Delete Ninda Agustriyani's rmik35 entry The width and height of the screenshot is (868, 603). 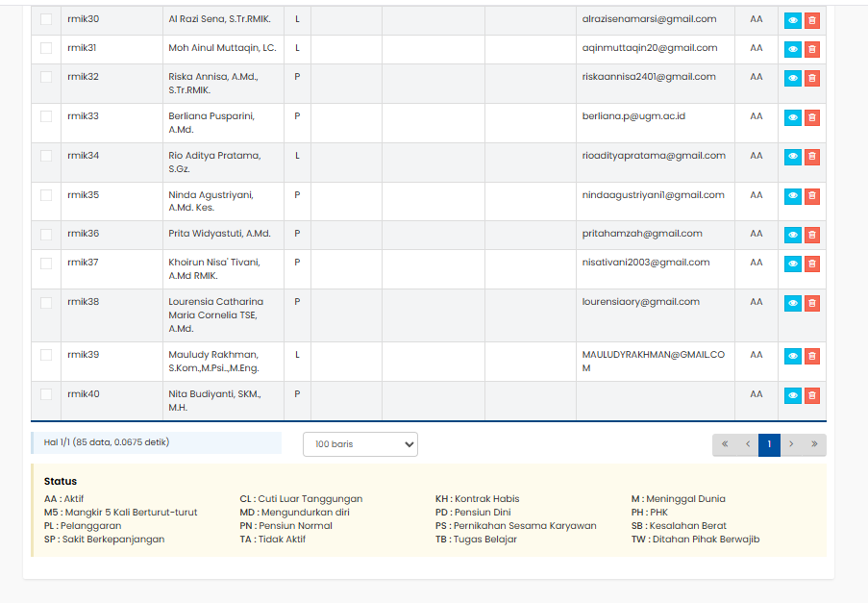(811, 196)
